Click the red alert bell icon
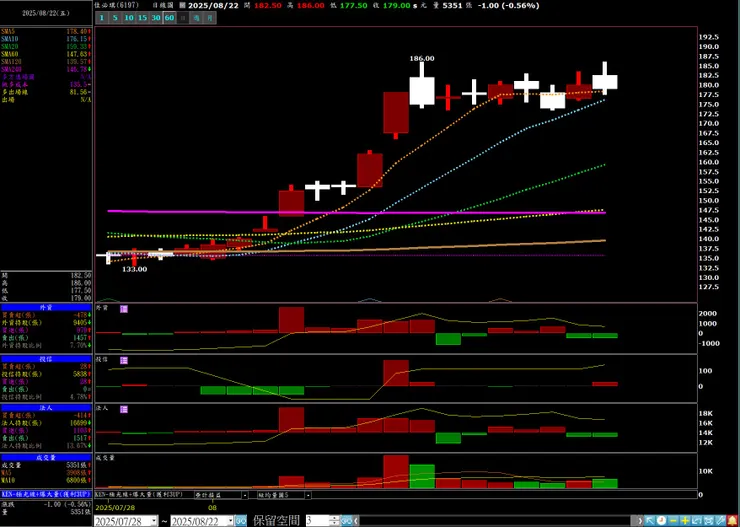The height and width of the screenshot is (527, 740). pyautogui.click(x=732, y=521)
